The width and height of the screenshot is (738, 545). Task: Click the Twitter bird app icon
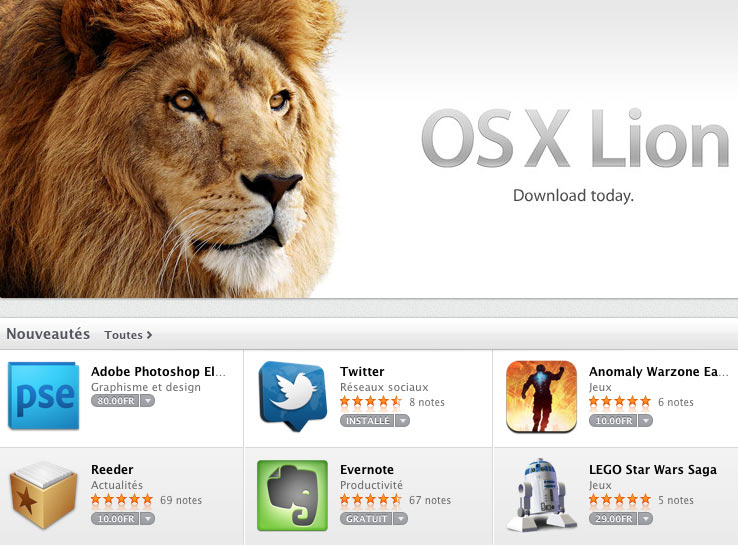pyautogui.click(x=293, y=395)
